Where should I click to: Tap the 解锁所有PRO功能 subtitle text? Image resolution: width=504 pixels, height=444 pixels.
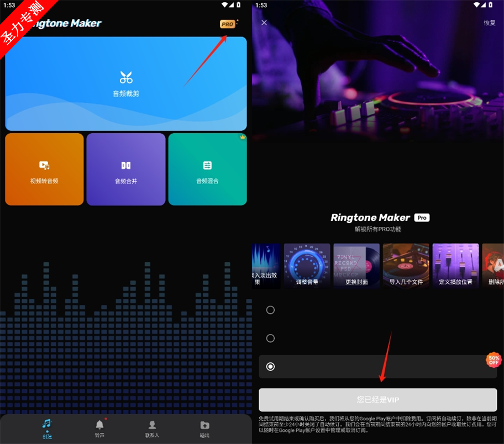click(x=378, y=229)
